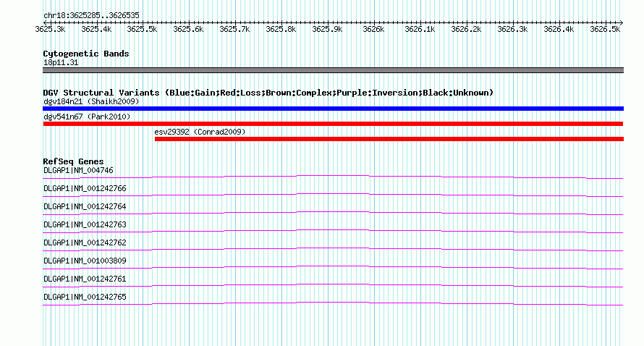The width and height of the screenshot is (644, 346).
Task: Click the 3626.5k ruler tick label
Action: click(605, 29)
